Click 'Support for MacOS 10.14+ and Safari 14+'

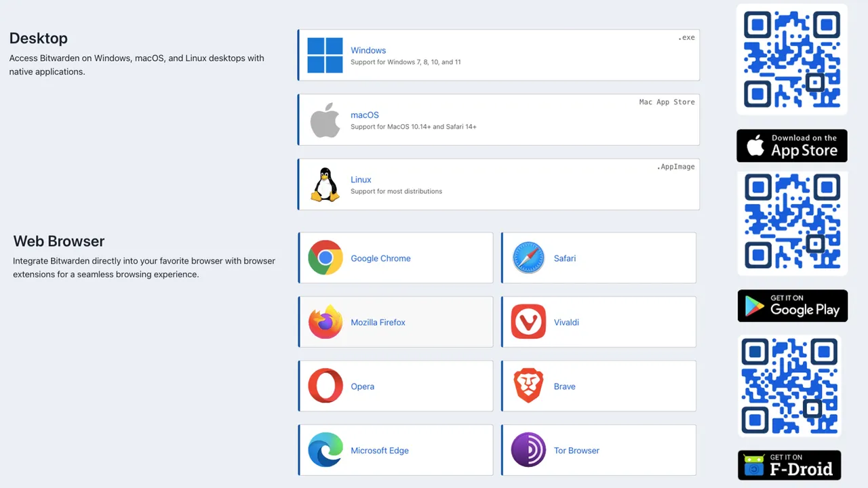[x=414, y=127]
